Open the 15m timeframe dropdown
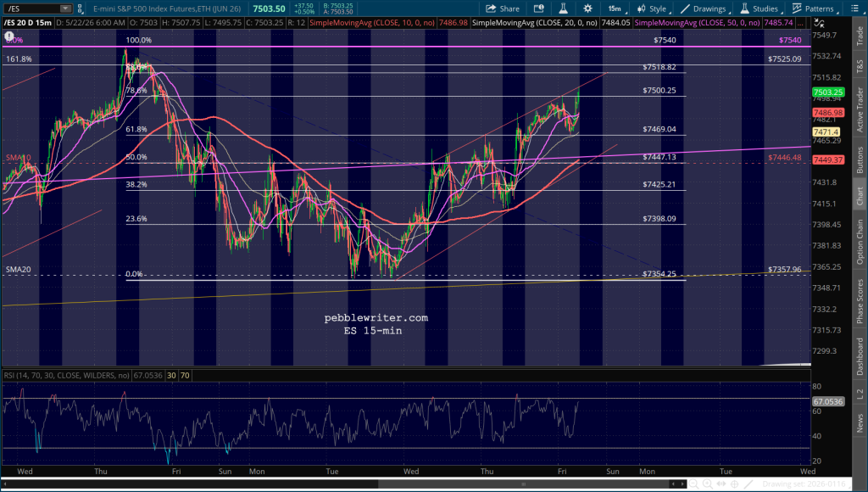868x492 pixels. 616,8
